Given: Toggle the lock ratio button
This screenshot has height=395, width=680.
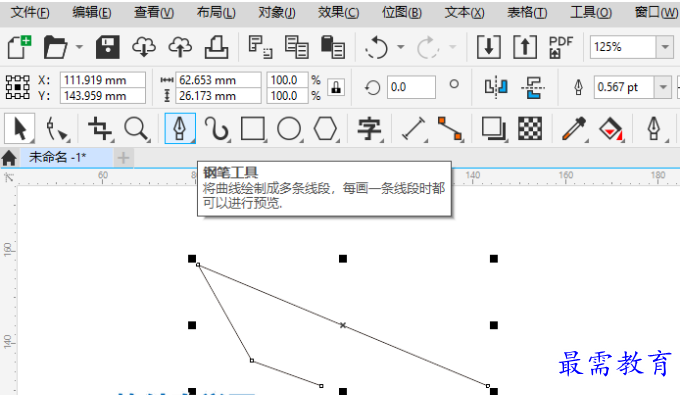Looking at the screenshot, I should click(x=336, y=87).
